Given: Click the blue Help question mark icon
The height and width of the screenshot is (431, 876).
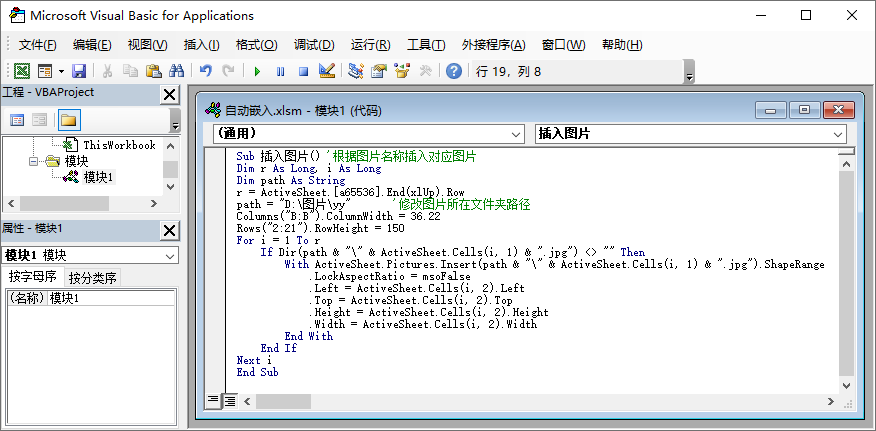Looking at the screenshot, I should pos(454,71).
